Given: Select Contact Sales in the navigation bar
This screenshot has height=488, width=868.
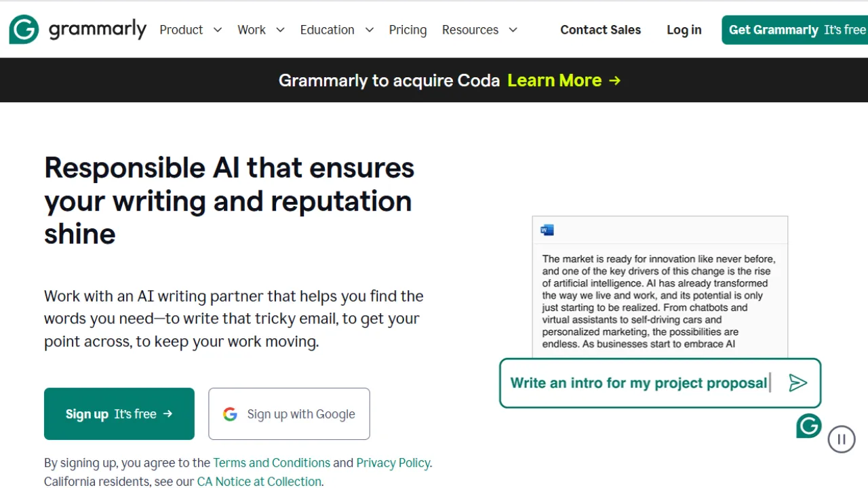Looking at the screenshot, I should point(600,30).
